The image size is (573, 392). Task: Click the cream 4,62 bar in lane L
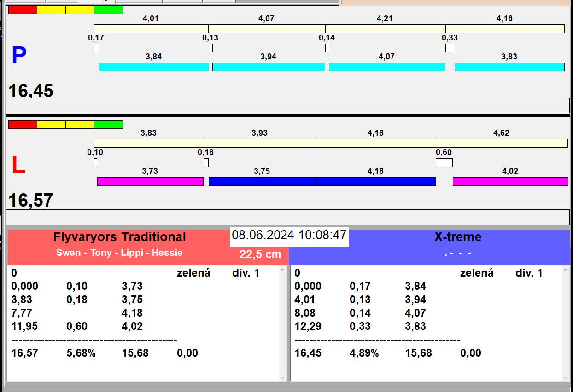pos(502,144)
